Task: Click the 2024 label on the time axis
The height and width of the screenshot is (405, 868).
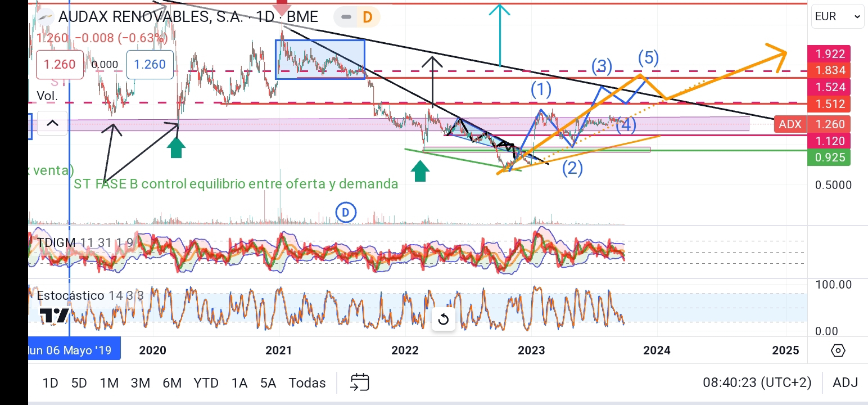Action: (x=657, y=350)
